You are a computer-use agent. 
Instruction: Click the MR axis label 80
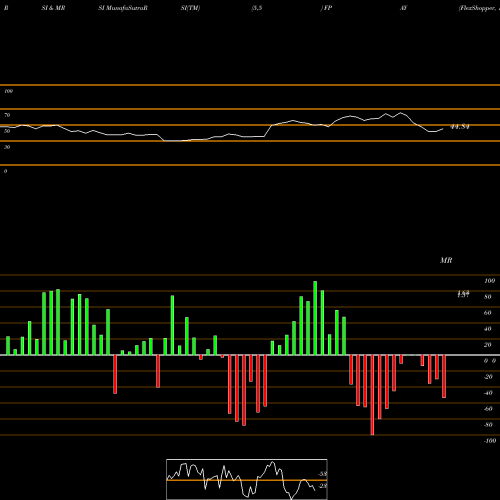[488, 297]
